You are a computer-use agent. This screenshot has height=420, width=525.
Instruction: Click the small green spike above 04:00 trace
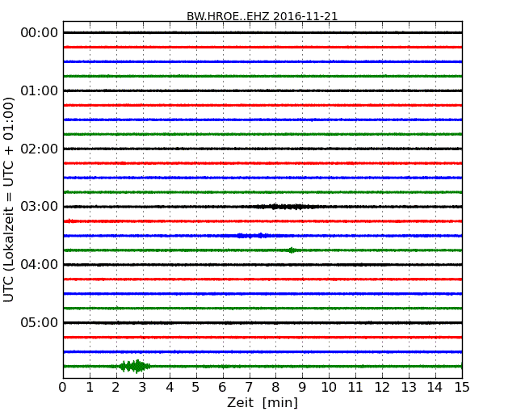pos(292,250)
